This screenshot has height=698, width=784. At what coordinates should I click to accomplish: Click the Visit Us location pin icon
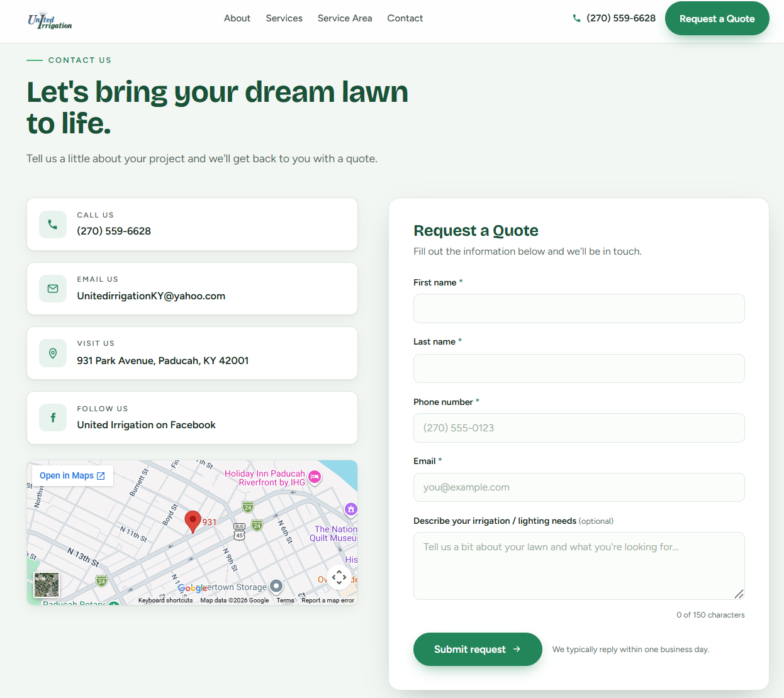point(53,353)
